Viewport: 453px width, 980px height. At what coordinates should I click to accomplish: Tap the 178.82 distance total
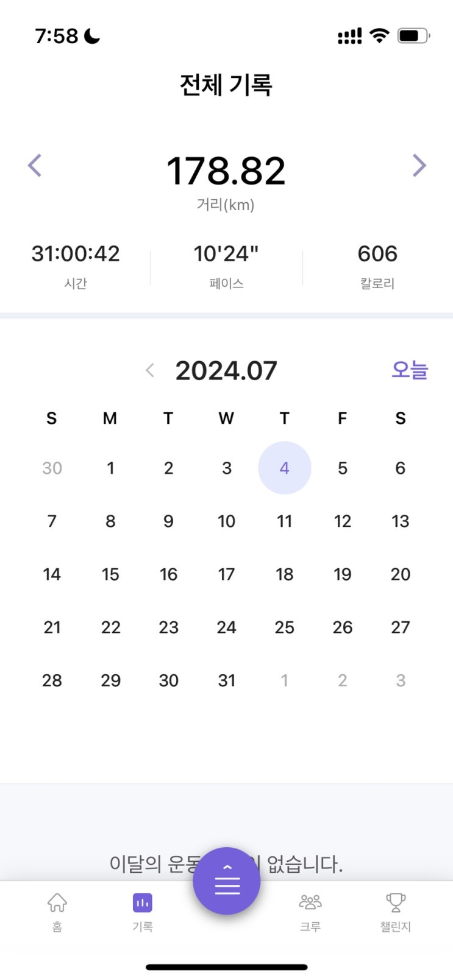pyautogui.click(x=226, y=171)
